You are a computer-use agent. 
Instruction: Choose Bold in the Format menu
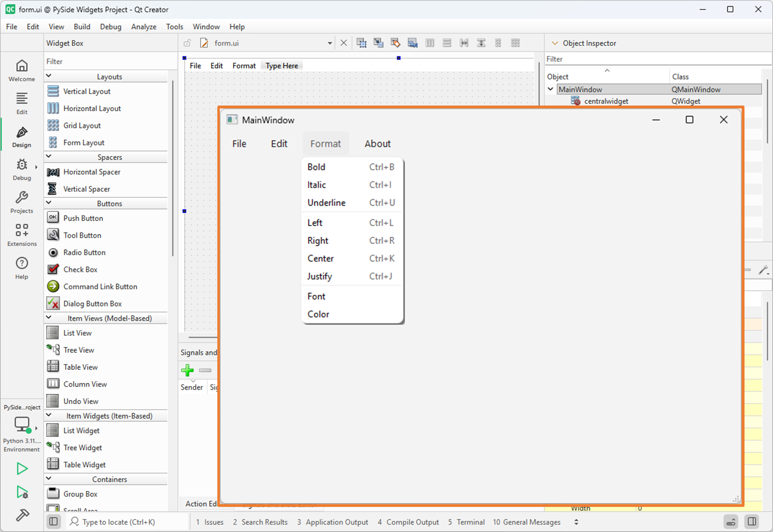point(352,167)
